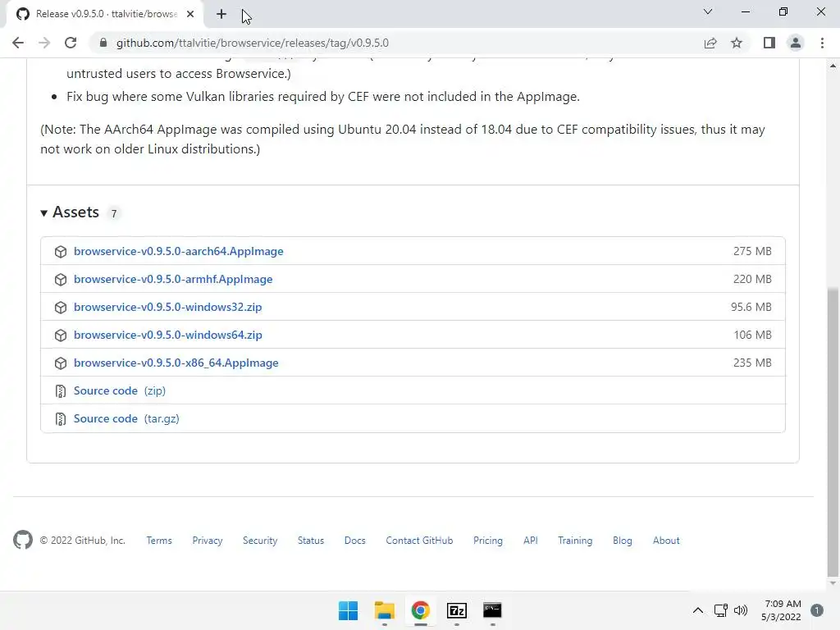Viewport: 840px width, 630px height.
Task: Click file icon beside Source code (tar.gz)
Action: click(61, 419)
